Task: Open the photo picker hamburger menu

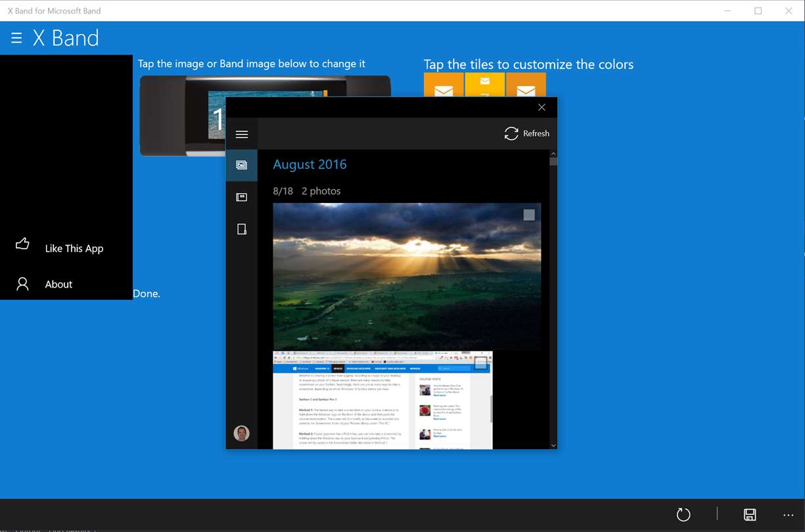Action: click(x=242, y=134)
